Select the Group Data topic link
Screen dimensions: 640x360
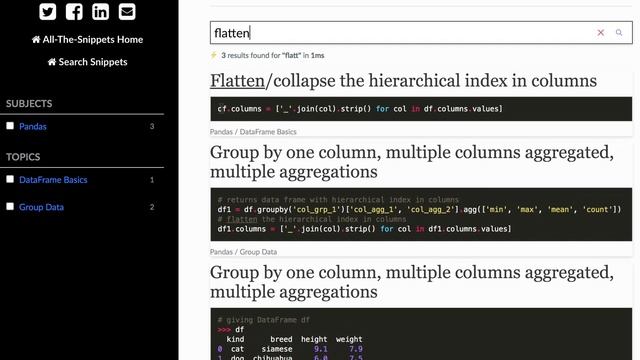[41, 207]
